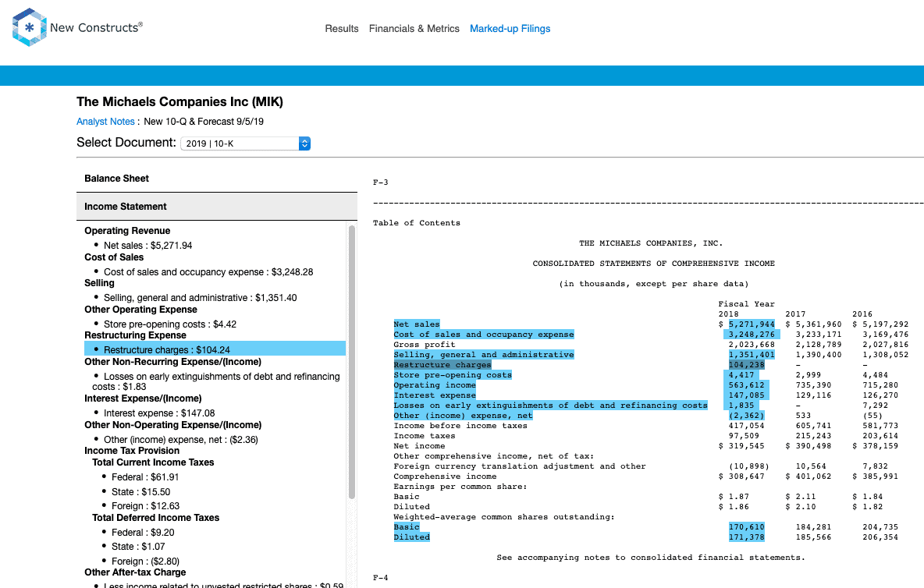Click the sidebar vertical scrollbar
This screenshot has height=588, width=924.
pyautogui.click(x=352, y=362)
